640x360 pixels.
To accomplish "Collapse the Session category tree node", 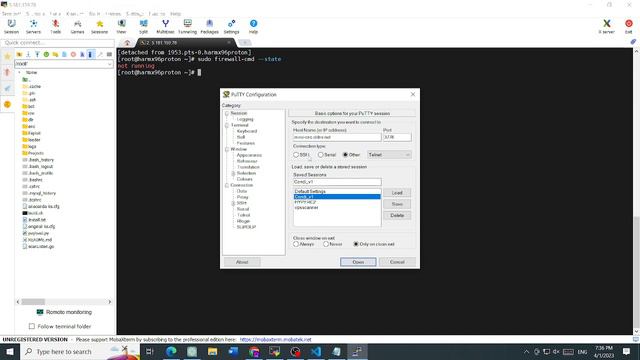I will point(227,113).
